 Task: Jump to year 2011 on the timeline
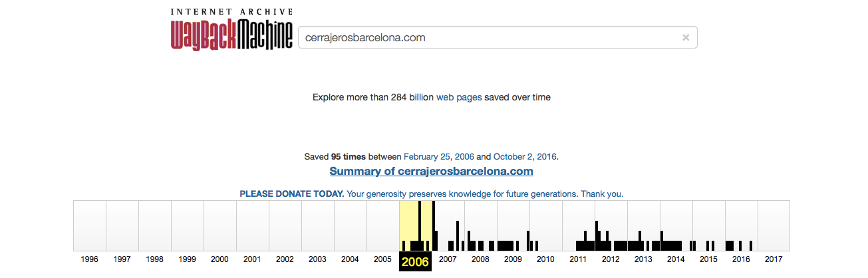pos(578,259)
